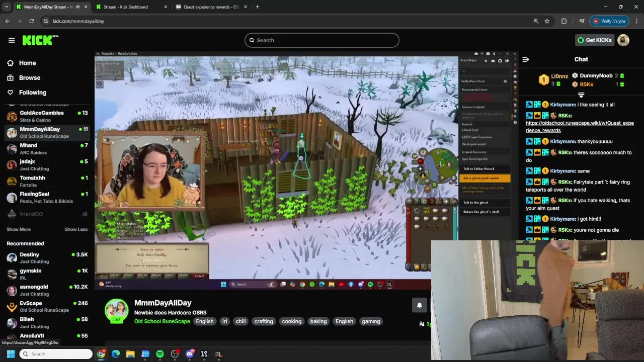Click Show More under Following

(x=19, y=229)
